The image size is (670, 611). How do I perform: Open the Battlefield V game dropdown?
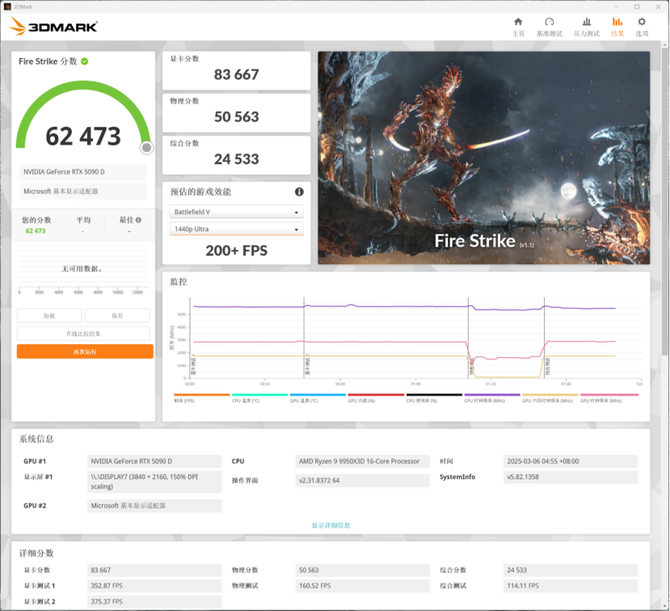pos(236,212)
